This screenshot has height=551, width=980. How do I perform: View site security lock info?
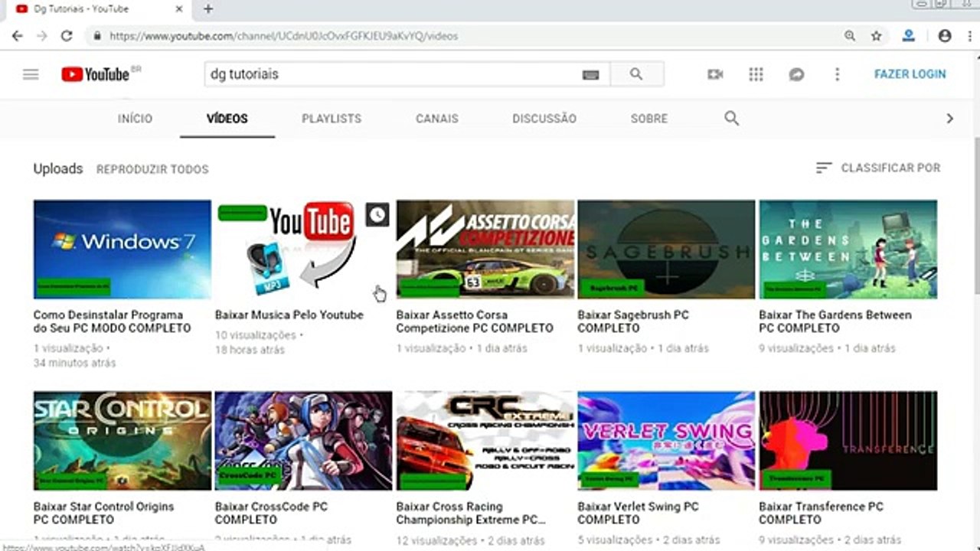pyautogui.click(x=97, y=36)
